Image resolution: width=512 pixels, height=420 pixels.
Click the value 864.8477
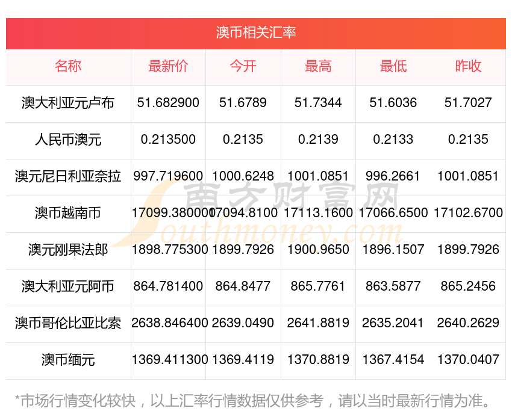click(x=243, y=286)
